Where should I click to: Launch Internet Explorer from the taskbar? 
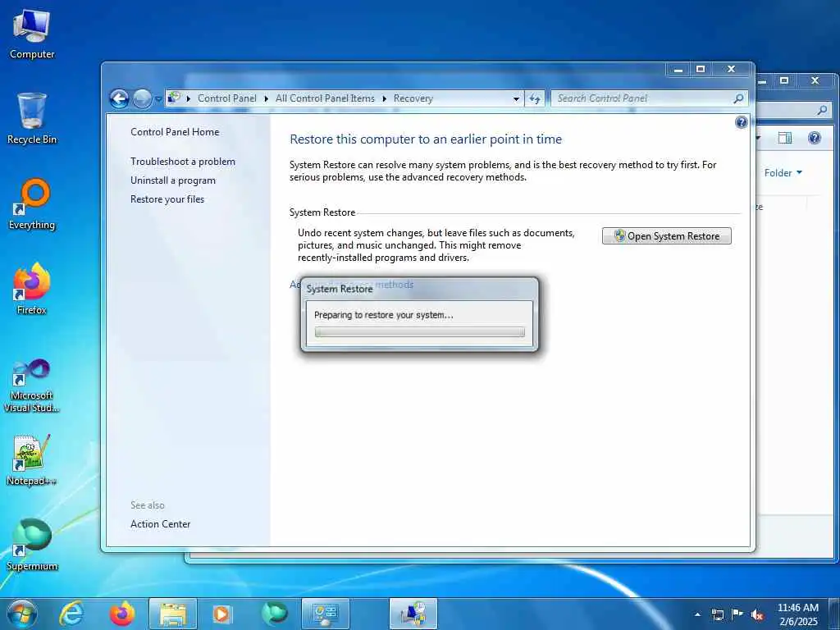coord(71,614)
